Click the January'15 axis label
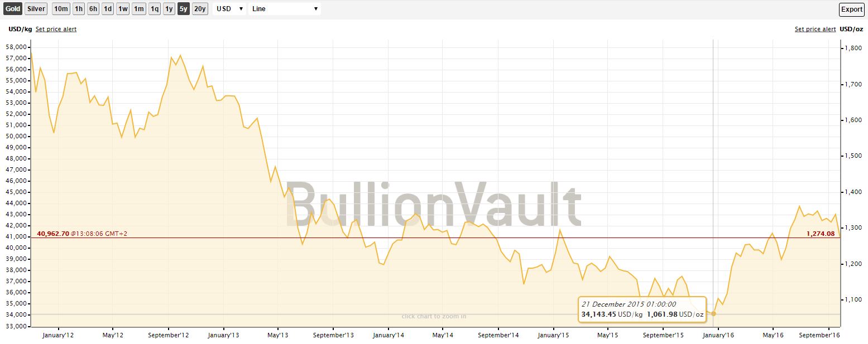Viewport: 868px width, 344px height. pyautogui.click(x=553, y=335)
